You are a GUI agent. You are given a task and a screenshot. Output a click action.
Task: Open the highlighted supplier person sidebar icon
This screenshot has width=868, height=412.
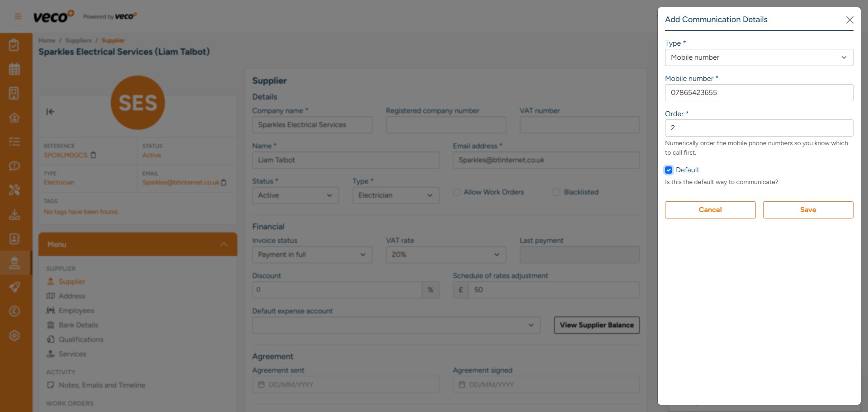click(x=14, y=263)
